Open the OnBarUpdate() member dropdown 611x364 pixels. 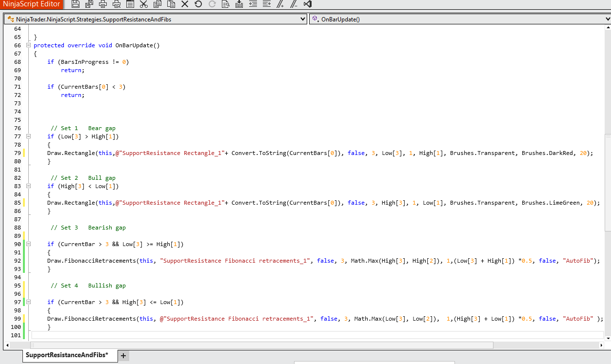tap(460, 19)
